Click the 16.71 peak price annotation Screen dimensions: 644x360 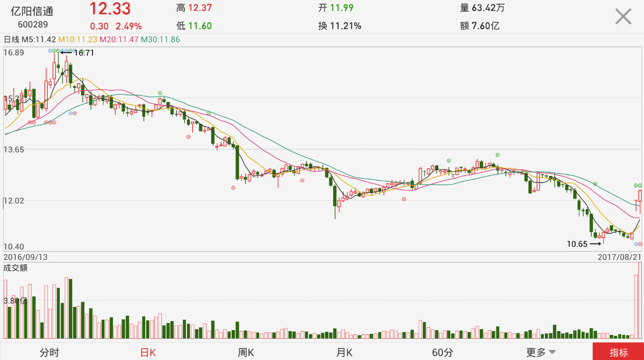click(84, 53)
